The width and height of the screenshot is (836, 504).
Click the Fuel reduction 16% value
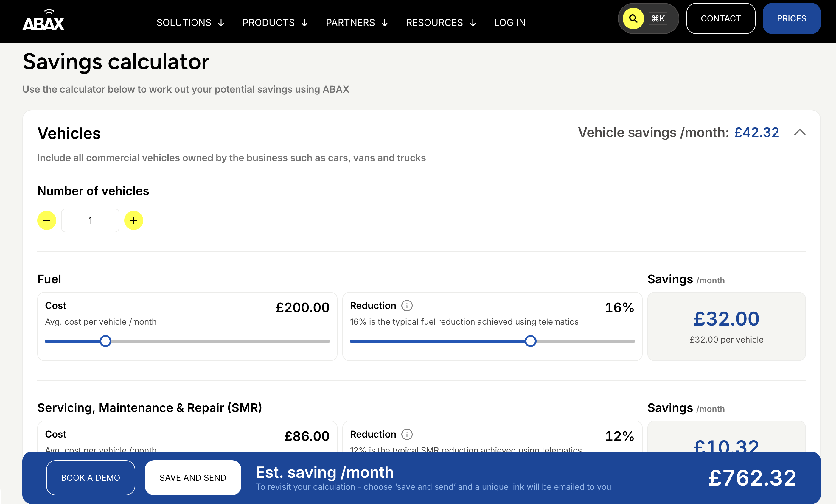click(619, 307)
